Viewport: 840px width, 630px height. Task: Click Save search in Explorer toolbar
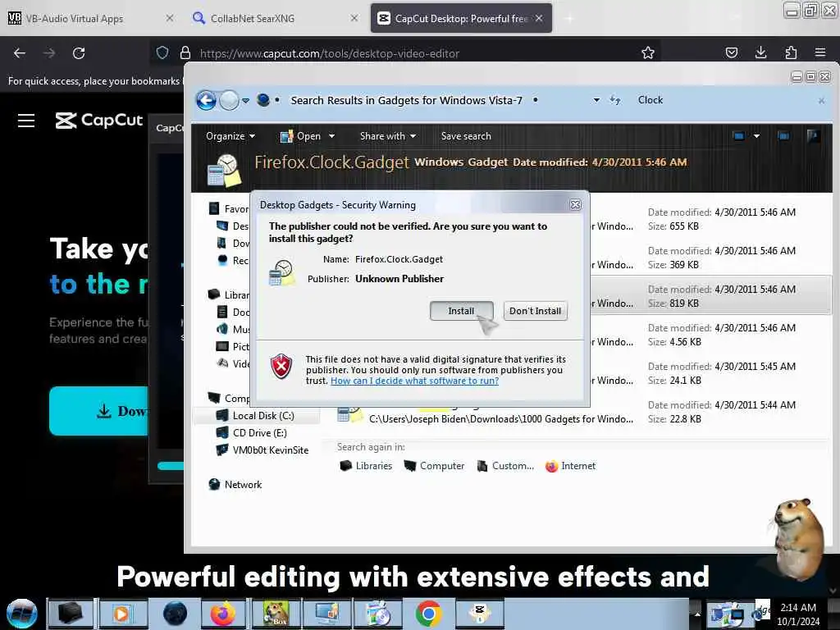pyautogui.click(x=466, y=136)
